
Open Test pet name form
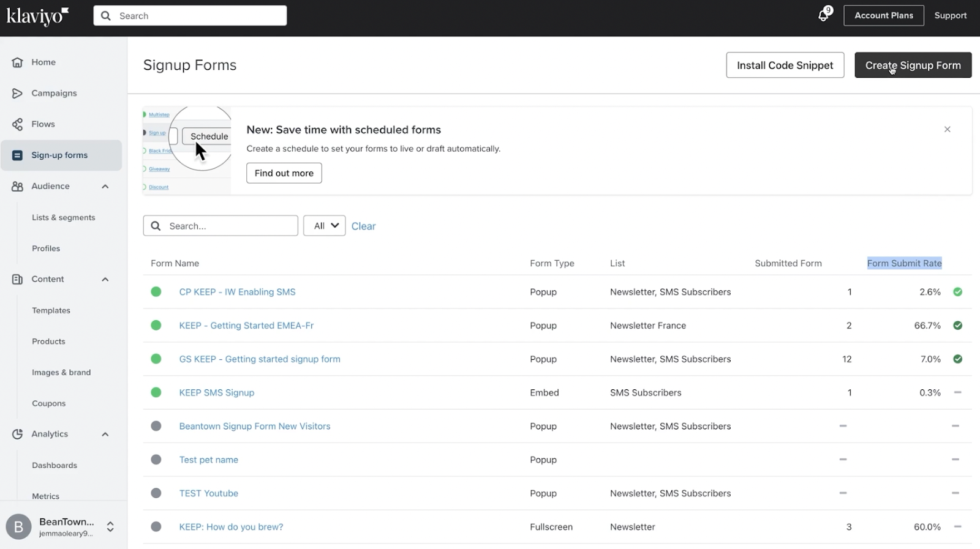209,460
